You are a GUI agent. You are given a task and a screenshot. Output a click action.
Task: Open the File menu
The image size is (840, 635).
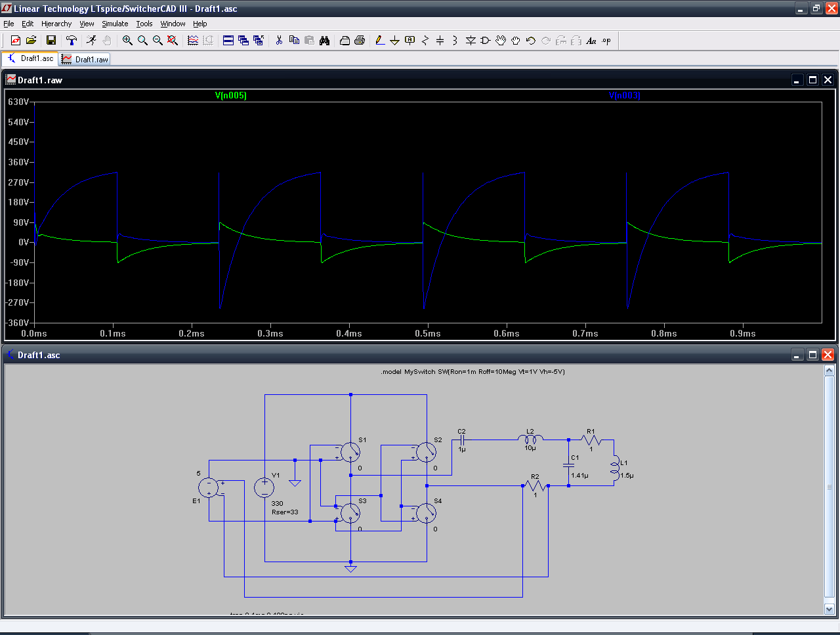[9, 24]
